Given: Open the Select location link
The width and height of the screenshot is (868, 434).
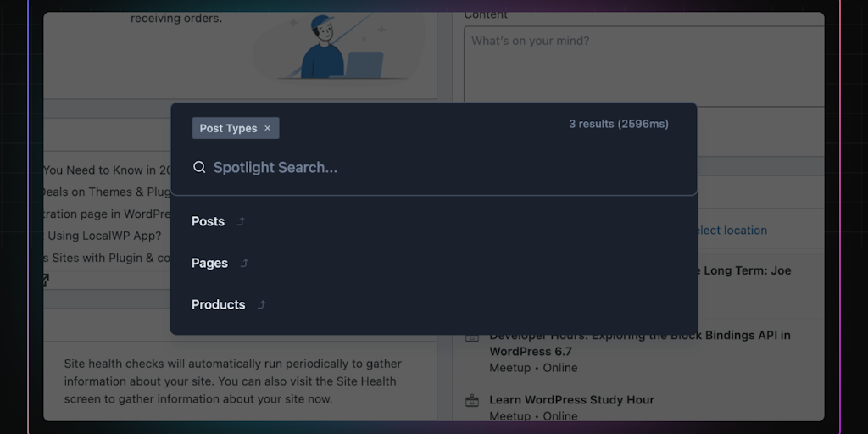Looking at the screenshot, I should coord(731,230).
